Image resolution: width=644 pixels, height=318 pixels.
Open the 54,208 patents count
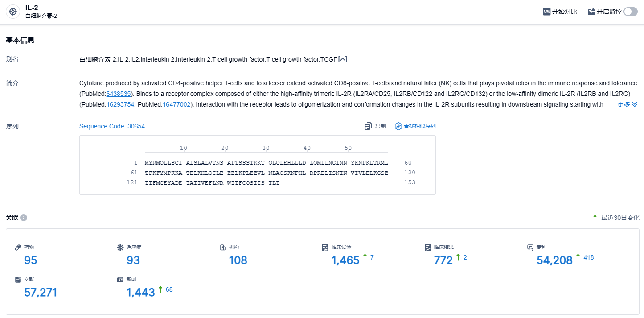pos(554,260)
